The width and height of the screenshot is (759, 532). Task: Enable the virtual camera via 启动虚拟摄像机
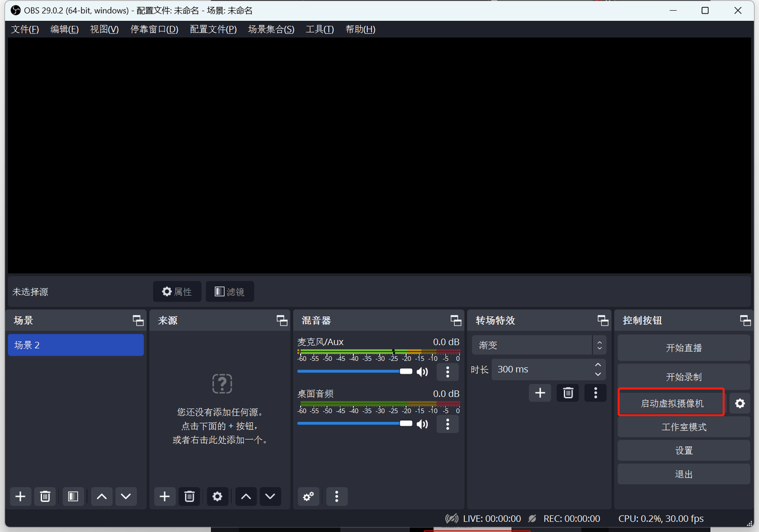click(671, 402)
